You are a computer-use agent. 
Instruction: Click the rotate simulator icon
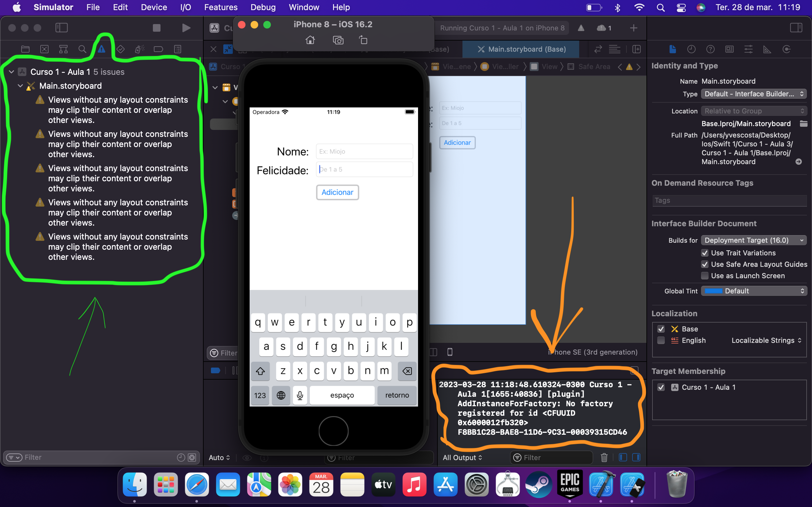pos(363,40)
